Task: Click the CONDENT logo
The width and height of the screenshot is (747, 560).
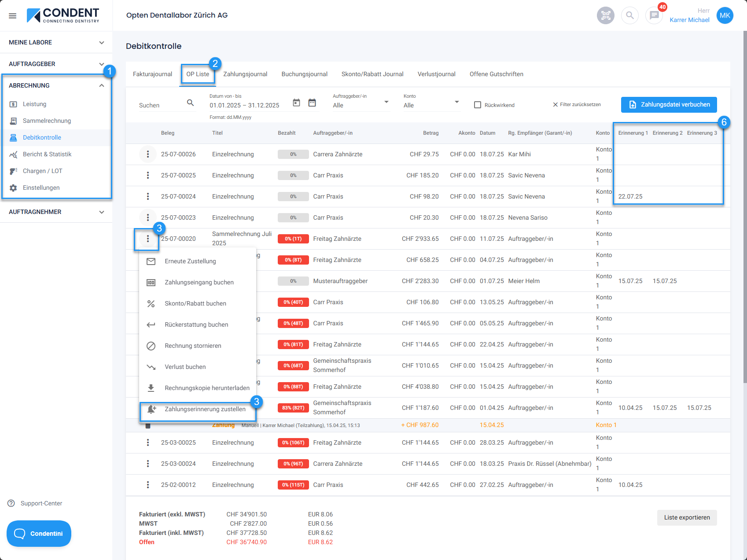Action: click(x=63, y=15)
